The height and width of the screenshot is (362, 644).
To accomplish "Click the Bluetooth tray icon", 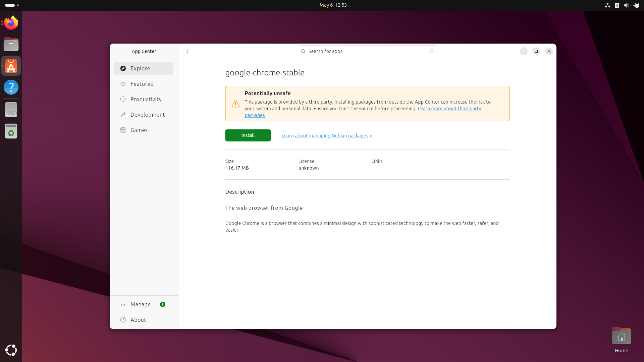I will [617, 5].
